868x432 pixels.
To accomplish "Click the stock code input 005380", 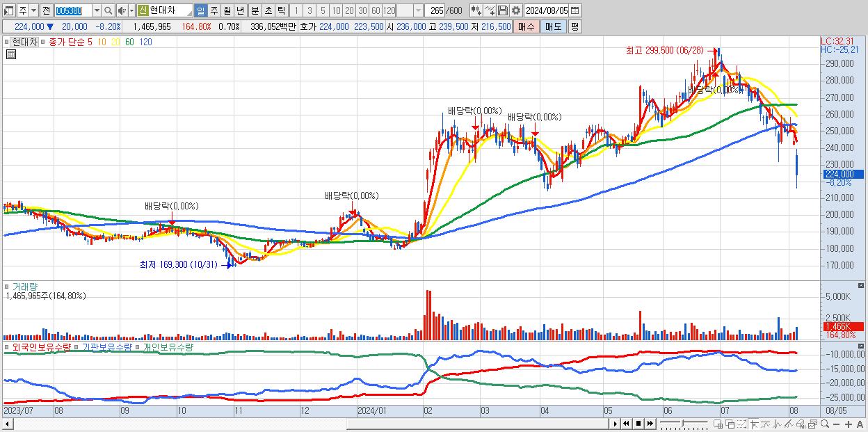I will [73, 11].
